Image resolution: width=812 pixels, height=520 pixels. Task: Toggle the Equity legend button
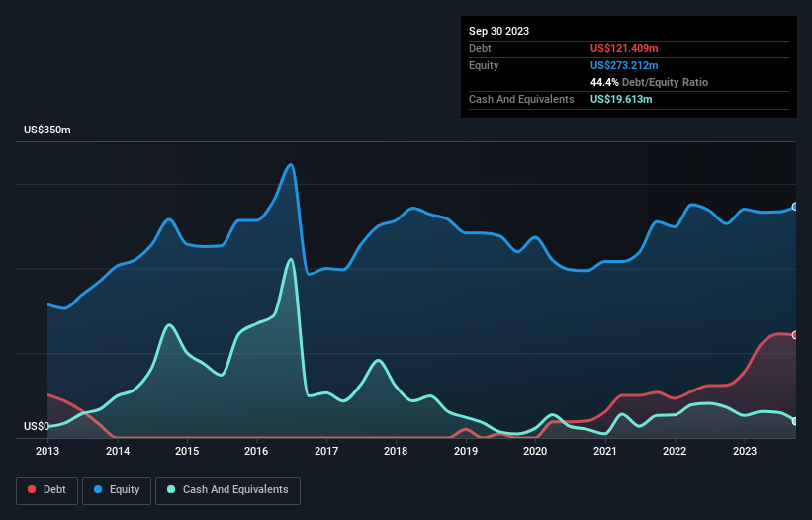coord(117,490)
